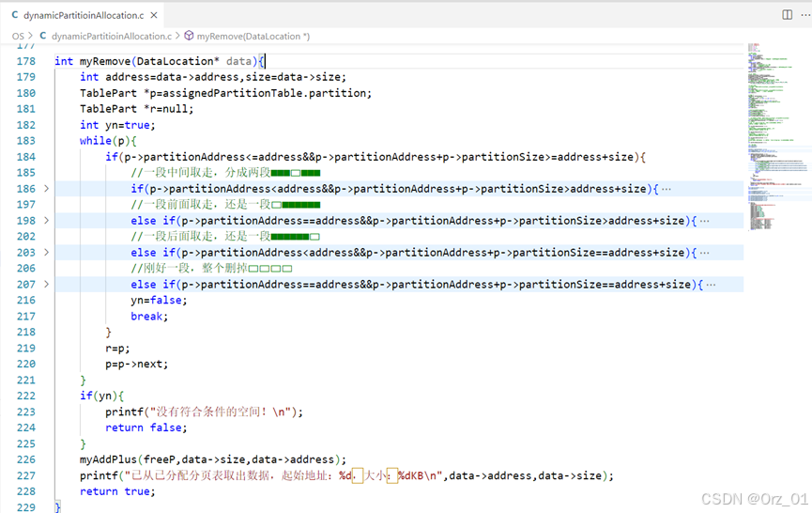Click the C file icon in the tab
This screenshot has width=812, height=513.
[x=15, y=16]
